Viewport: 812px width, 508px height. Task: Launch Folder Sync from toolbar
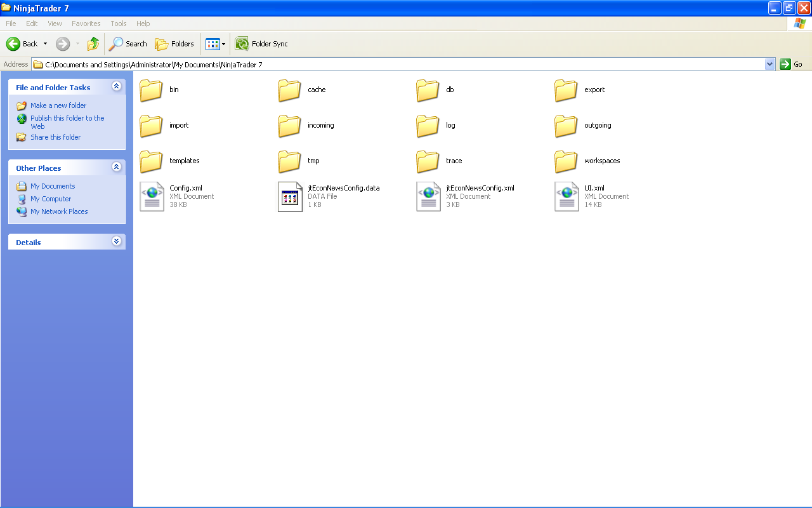(x=261, y=44)
